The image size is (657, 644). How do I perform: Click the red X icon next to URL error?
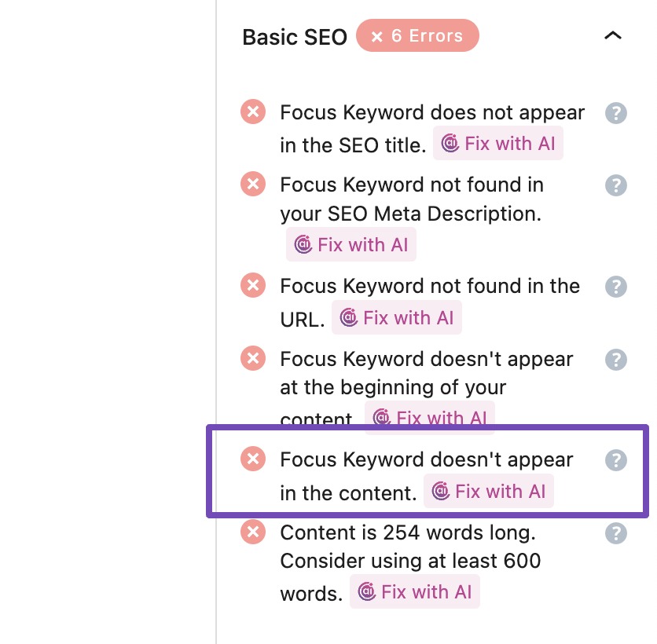coord(253,285)
